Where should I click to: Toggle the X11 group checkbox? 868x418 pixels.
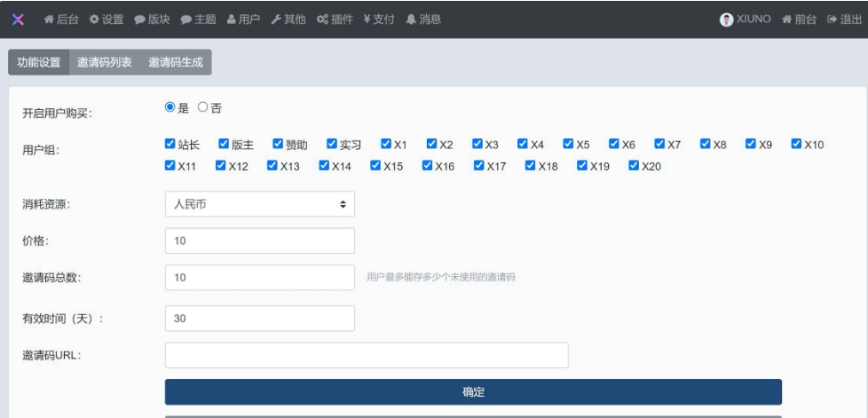[x=170, y=165]
